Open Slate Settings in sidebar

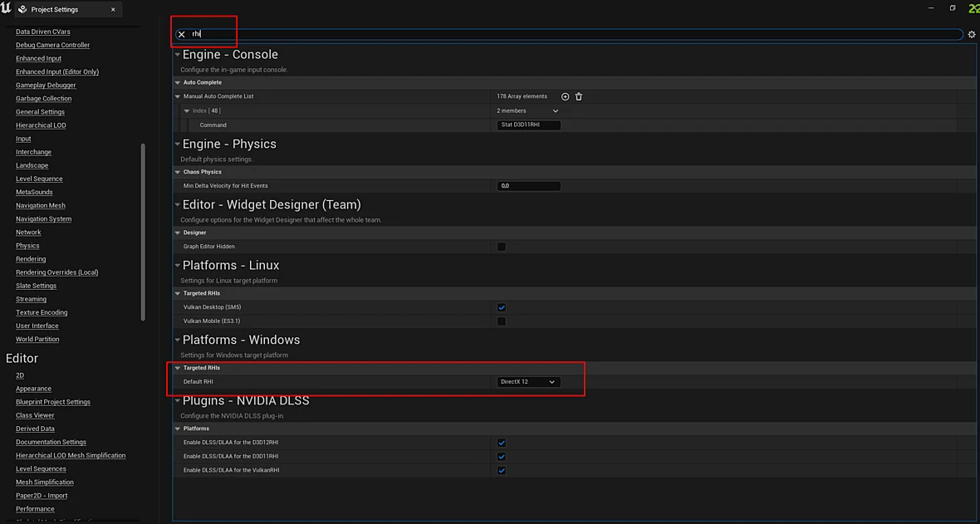coord(37,286)
